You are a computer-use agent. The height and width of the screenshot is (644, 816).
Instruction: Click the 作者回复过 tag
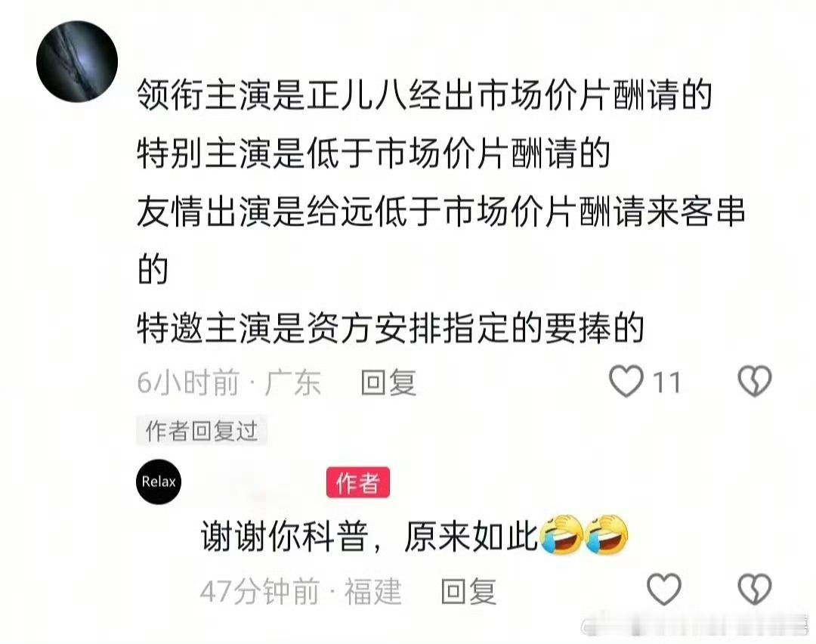pos(202,431)
